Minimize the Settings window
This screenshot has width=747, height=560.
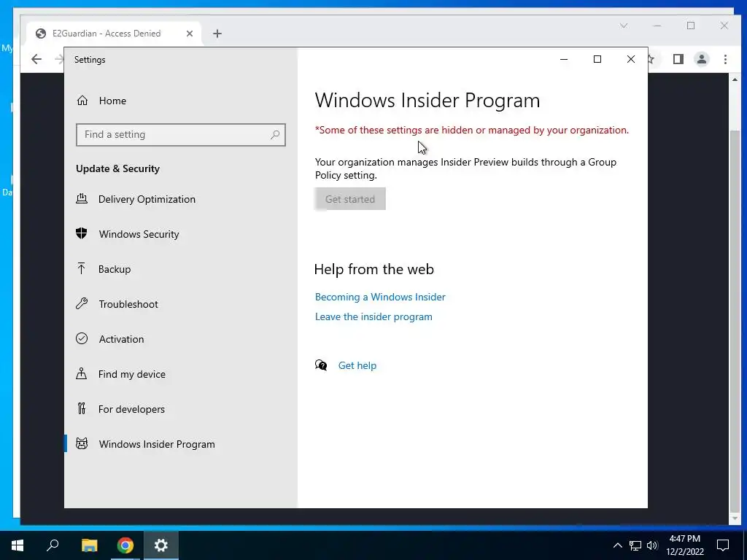[x=564, y=60]
